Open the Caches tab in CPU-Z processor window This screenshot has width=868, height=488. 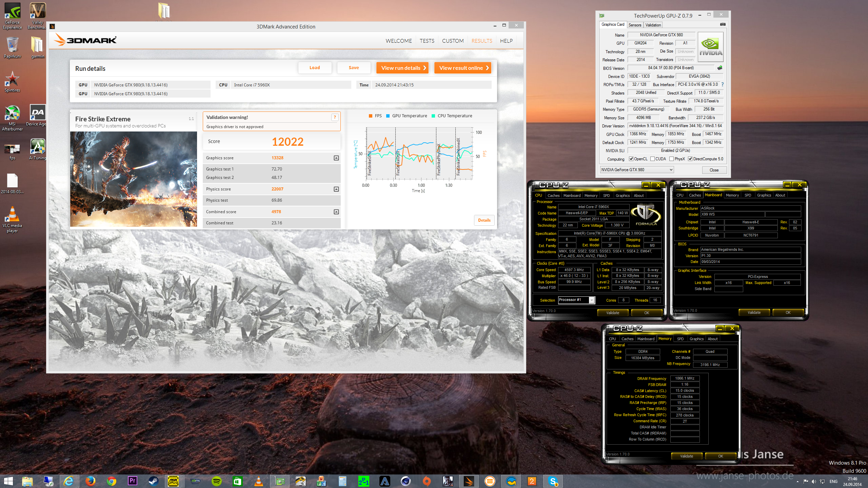553,196
